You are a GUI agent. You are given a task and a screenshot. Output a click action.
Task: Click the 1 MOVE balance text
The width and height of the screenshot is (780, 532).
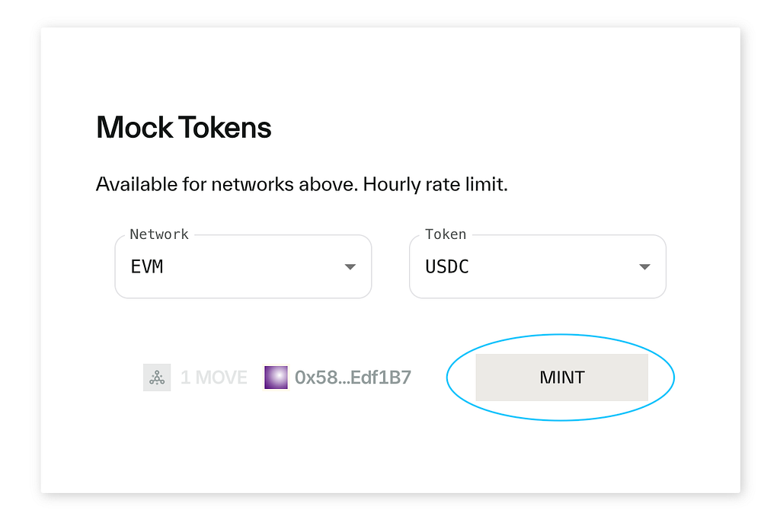pos(213,377)
